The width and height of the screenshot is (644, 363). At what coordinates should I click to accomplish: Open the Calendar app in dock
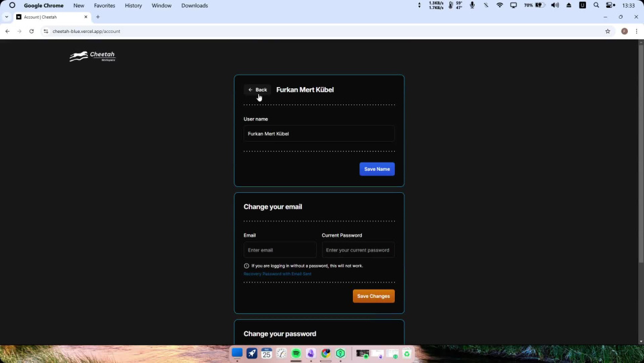coord(267,353)
